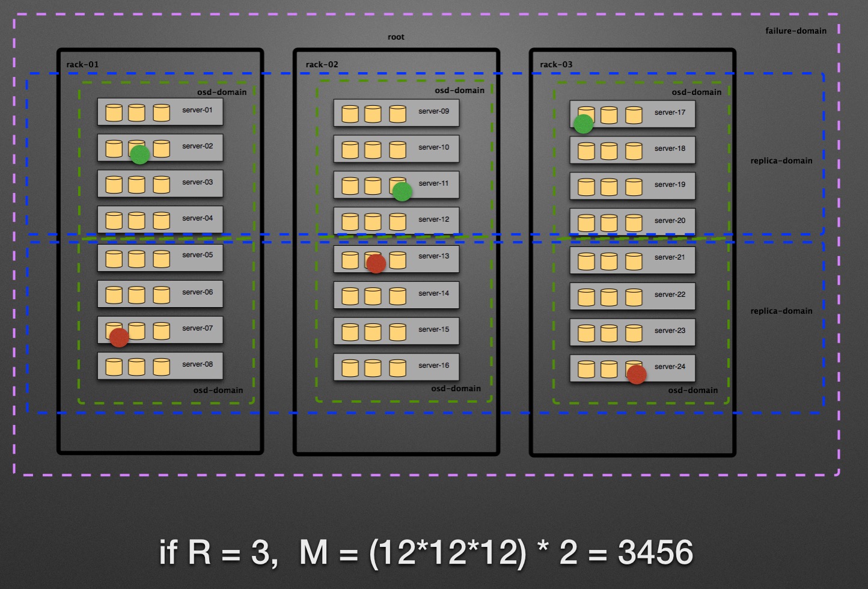Click the failure-domain label
The image size is (868, 589).
(x=796, y=31)
